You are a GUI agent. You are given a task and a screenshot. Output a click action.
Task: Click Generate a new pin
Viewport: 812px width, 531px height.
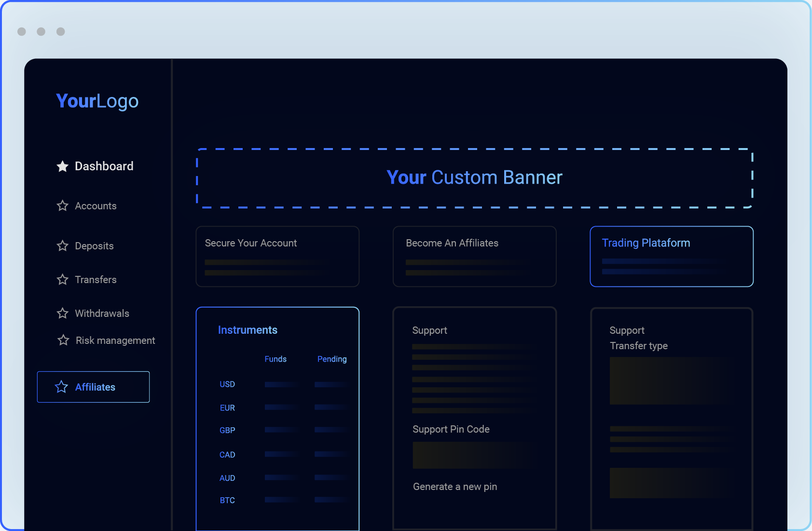[455, 487]
